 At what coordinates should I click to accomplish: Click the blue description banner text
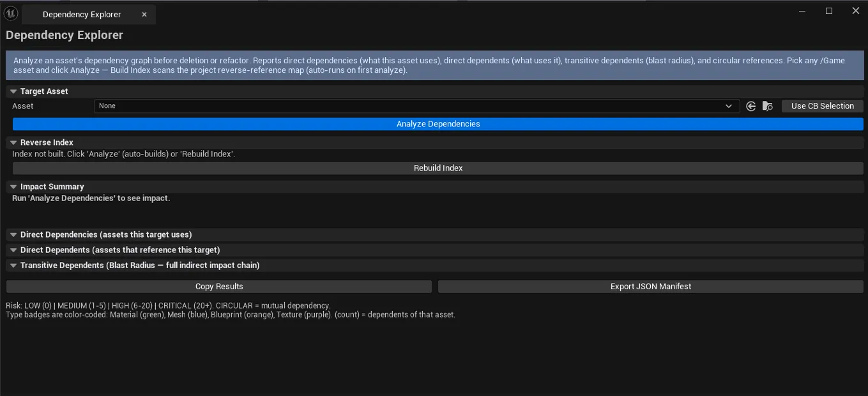click(x=429, y=65)
